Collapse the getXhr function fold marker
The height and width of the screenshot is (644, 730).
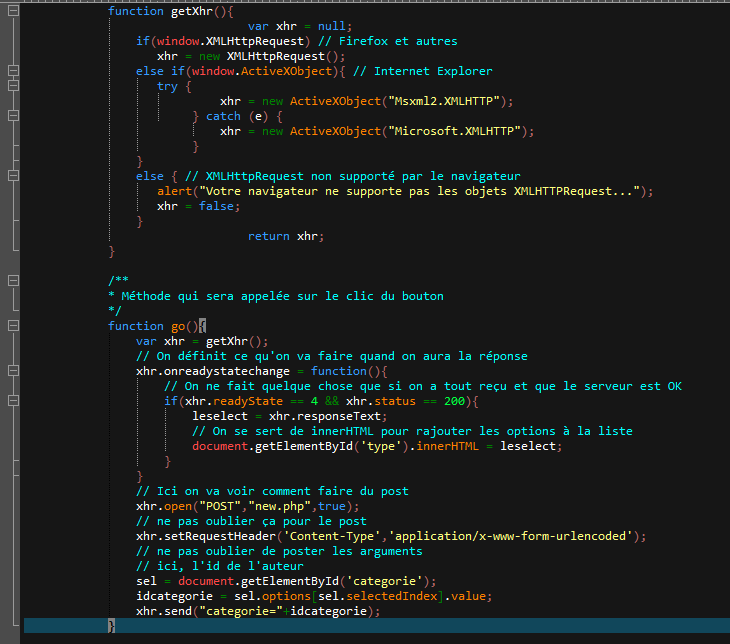coord(12,11)
